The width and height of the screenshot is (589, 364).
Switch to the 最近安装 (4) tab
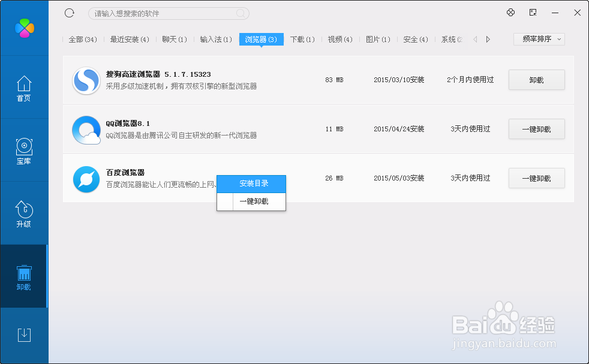tap(130, 40)
